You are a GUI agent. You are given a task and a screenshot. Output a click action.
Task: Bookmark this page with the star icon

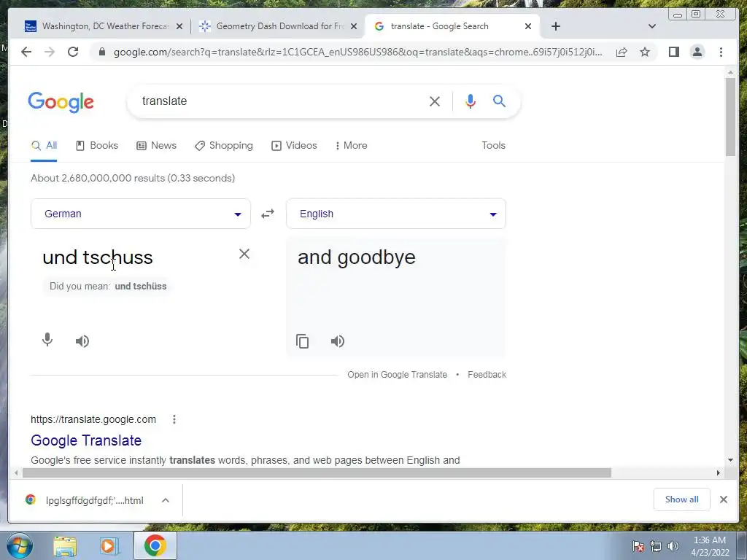(645, 52)
